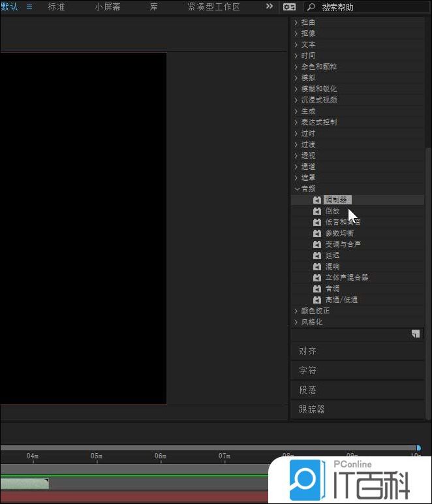Click the sync settings icon beside the search field
The width and height of the screenshot is (432, 504).
tap(289, 7)
